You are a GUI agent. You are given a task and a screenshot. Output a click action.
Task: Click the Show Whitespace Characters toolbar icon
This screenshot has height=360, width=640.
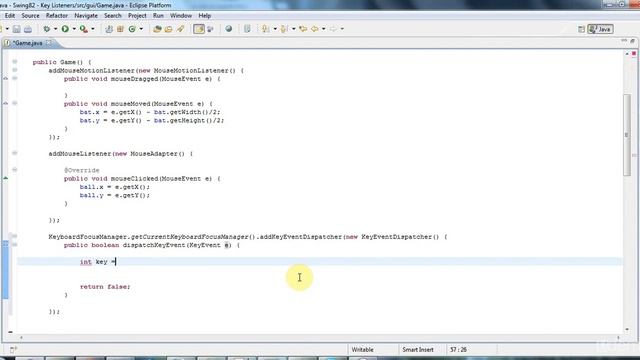click(x=247, y=29)
